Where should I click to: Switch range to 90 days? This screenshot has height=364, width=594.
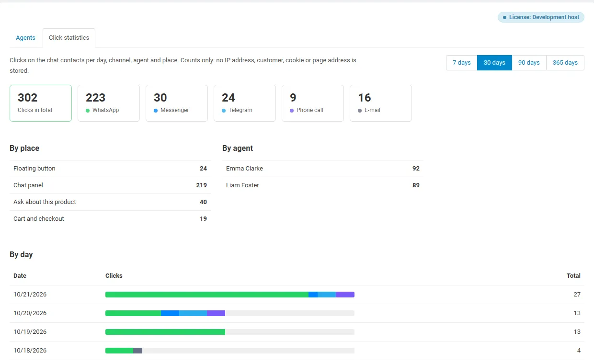(529, 63)
